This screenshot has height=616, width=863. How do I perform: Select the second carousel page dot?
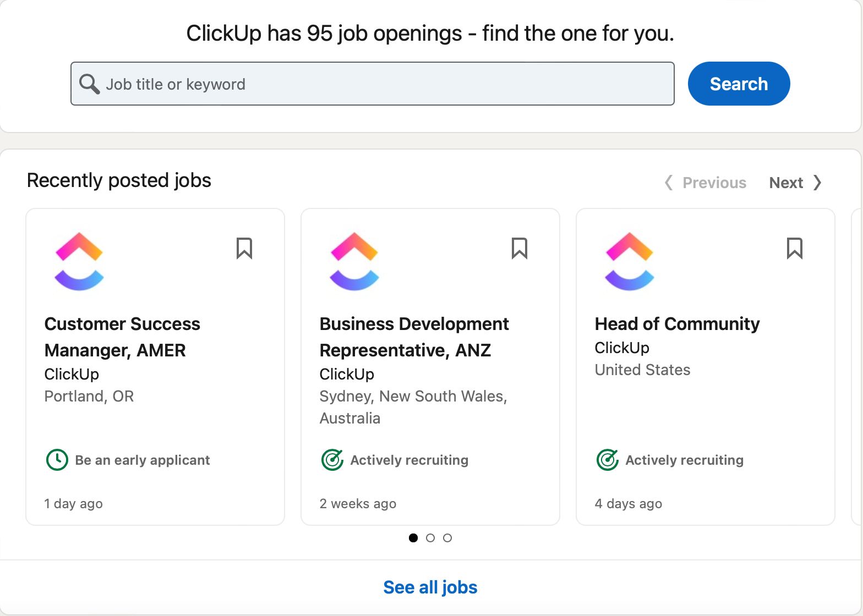pyautogui.click(x=430, y=538)
